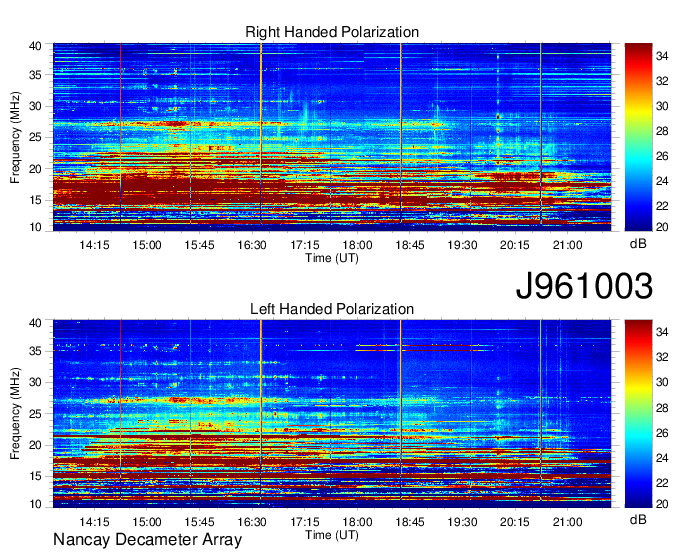Click the dB unit label under the lower color bar
This screenshot has height=552, width=680.
[x=638, y=519]
